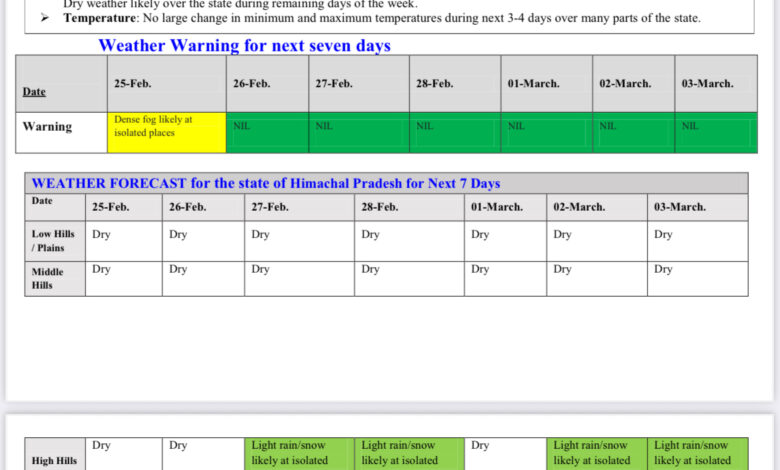Click the green NIL cell under 03-March.

(715, 132)
